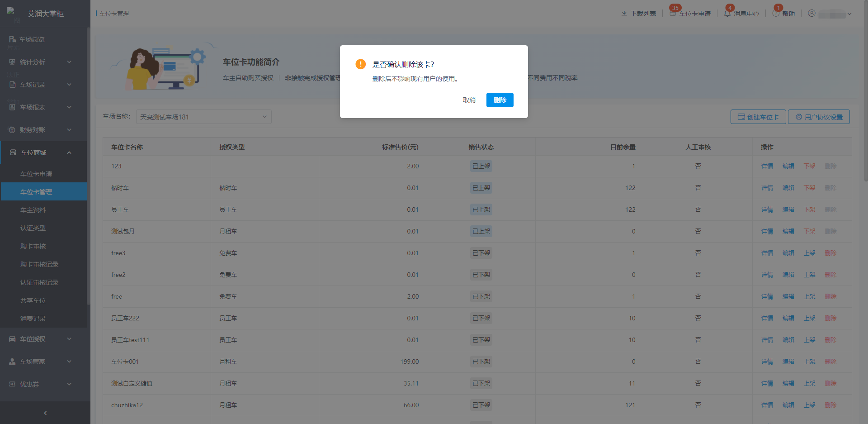This screenshot has width=868, height=424.
Task: Confirm deletion with the blue 删除 button
Action: pyautogui.click(x=500, y=100)
